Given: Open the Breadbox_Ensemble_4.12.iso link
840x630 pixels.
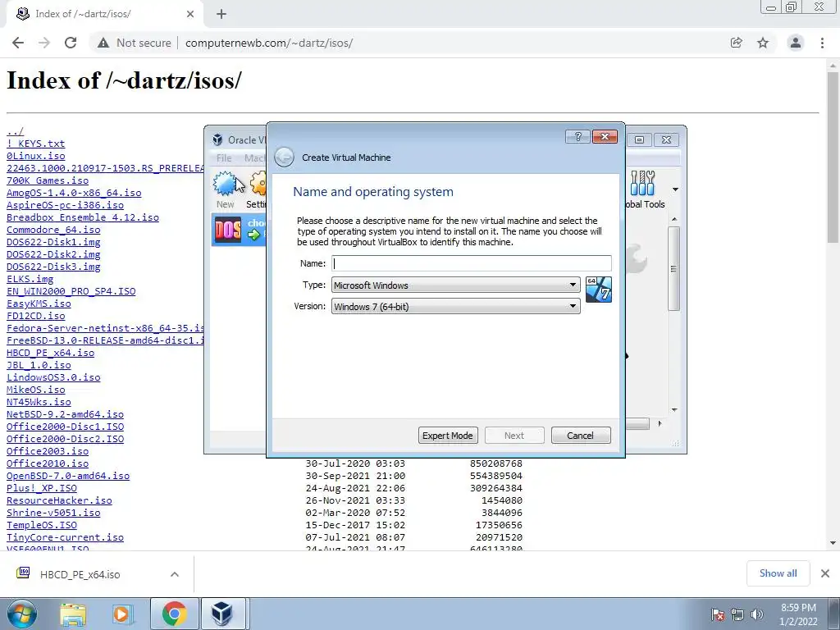Looking at the screenshot, I should click(83, 217).
